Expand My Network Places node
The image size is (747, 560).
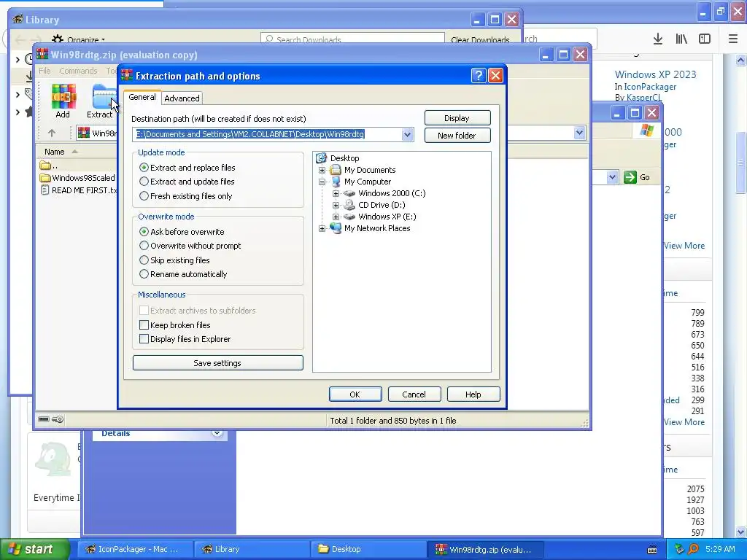coord(322,228)
